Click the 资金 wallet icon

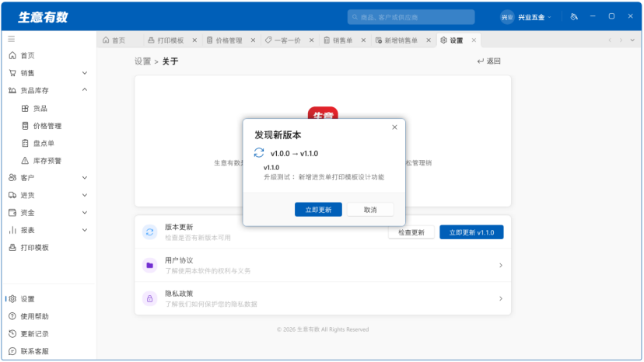point(12,213)
